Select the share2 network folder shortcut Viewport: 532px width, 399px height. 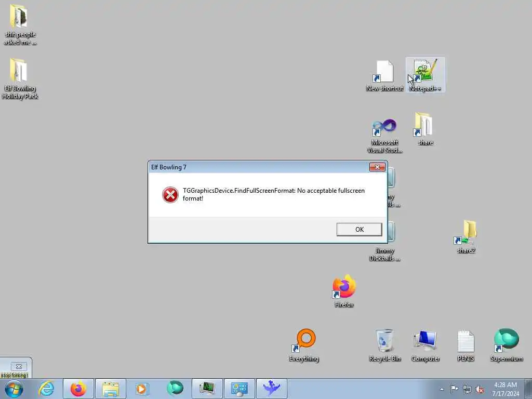point(466,237)
